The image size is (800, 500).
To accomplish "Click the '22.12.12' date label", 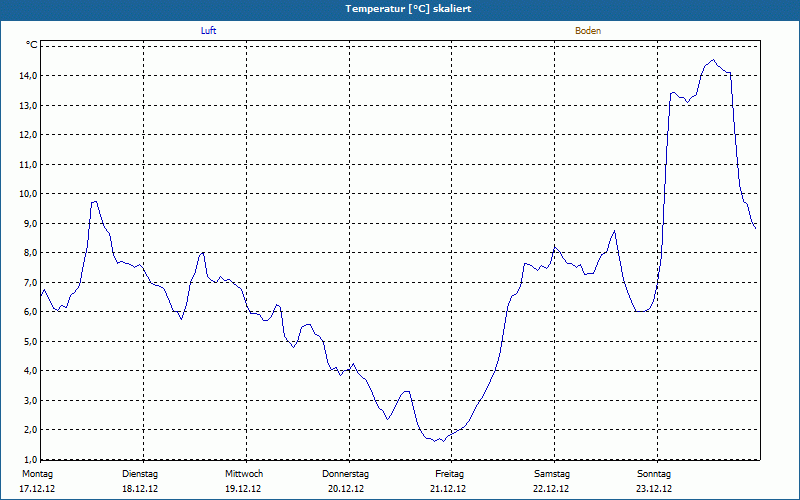I will (x=551, y=489).
